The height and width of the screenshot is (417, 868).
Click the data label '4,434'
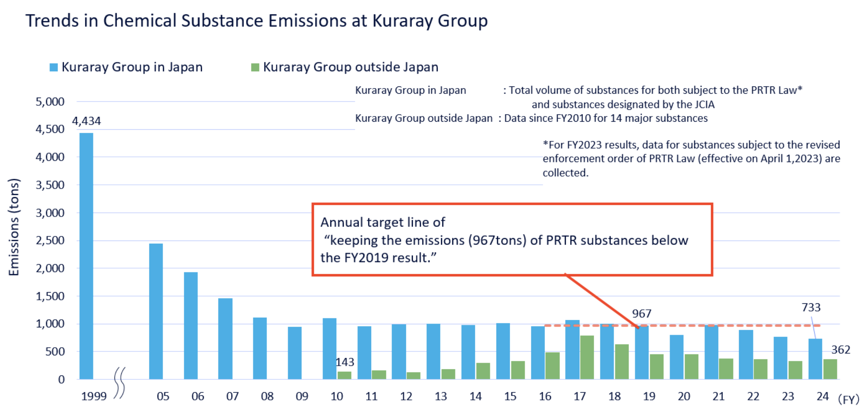(86, 121)
